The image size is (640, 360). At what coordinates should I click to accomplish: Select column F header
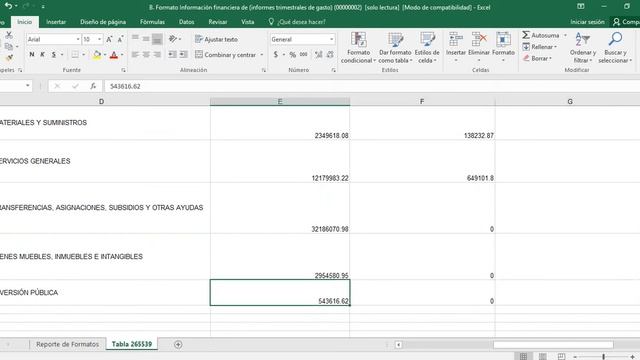pyautogui.click(x=422, y=101)
